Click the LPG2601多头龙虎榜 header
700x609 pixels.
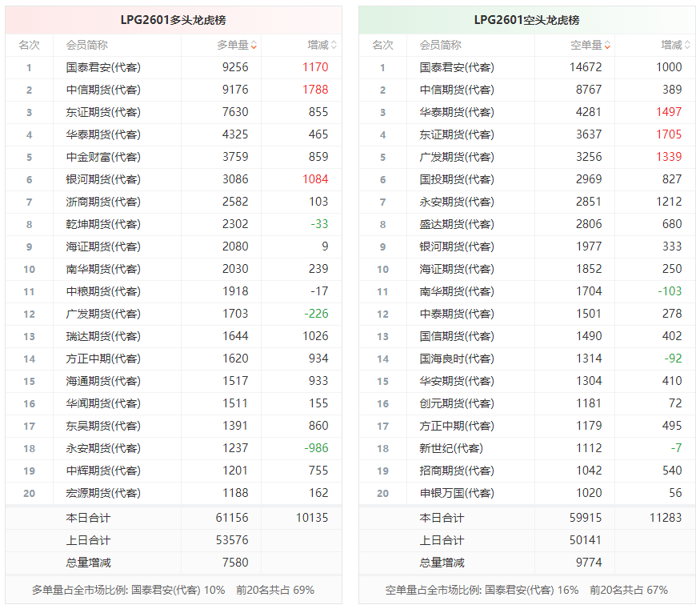pyautogui.click(x=174, y=20)
